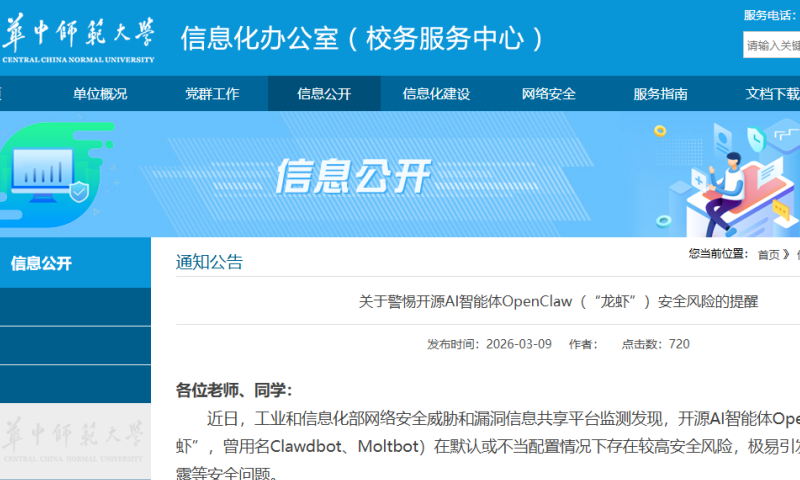The image size is (800, 480).
Task: Click the publish date 2026-03-09
Action: [518, 344]
